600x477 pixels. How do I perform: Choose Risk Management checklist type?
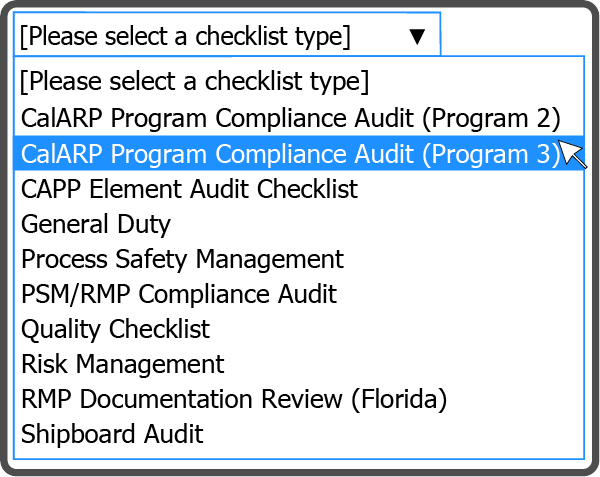(123, 364)
